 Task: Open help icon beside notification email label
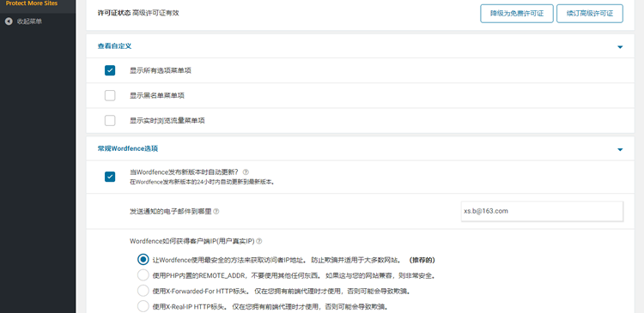216,211
